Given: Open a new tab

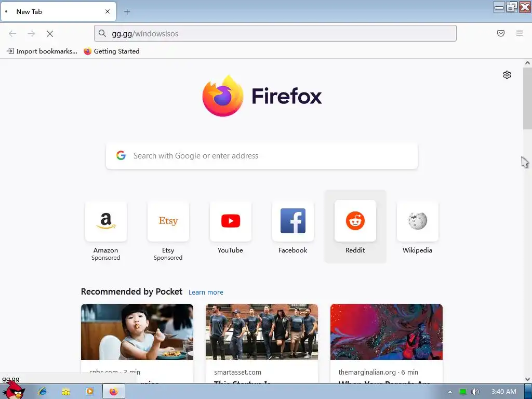Looking at the screenshot, I should coord(127,12).
